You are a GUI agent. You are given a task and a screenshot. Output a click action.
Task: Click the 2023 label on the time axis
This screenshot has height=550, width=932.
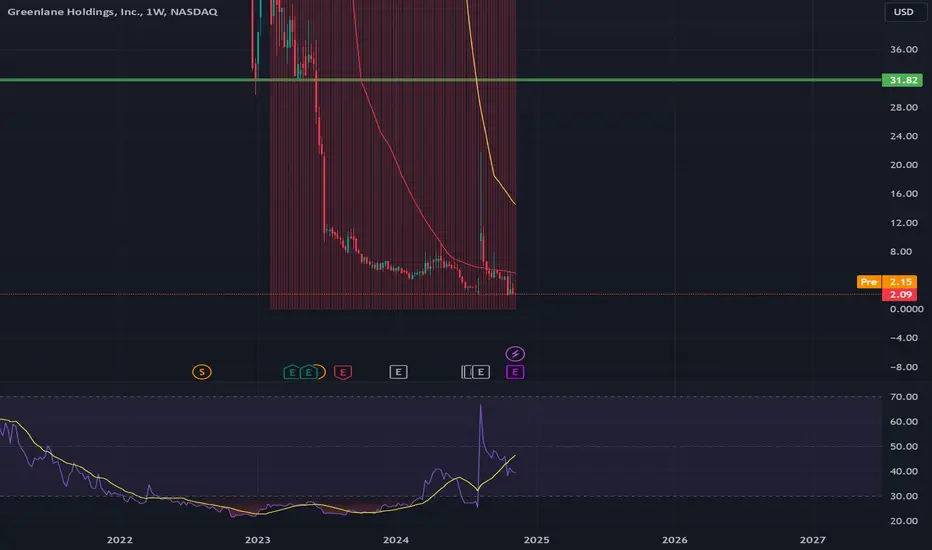click(257, 540)
